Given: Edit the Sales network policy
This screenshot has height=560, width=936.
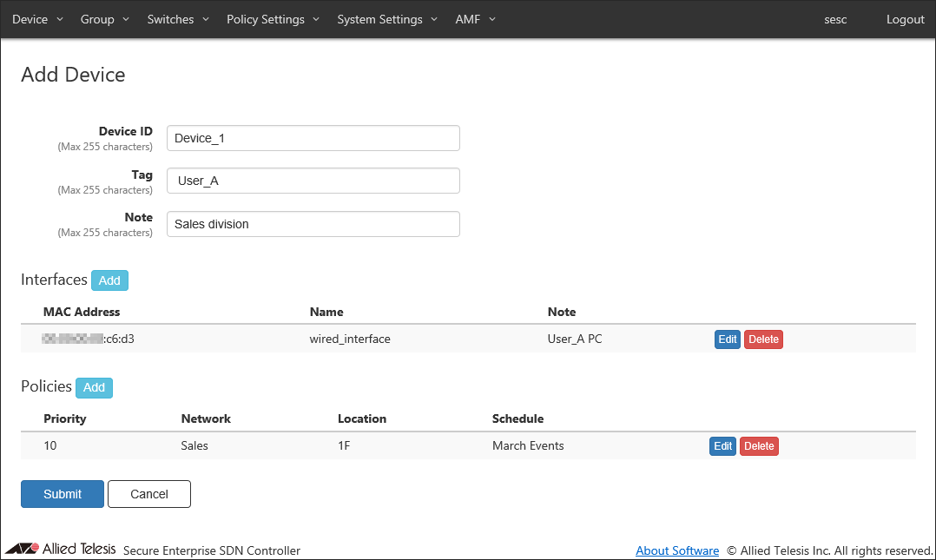Looking at the screenshot, I should 722,446.
